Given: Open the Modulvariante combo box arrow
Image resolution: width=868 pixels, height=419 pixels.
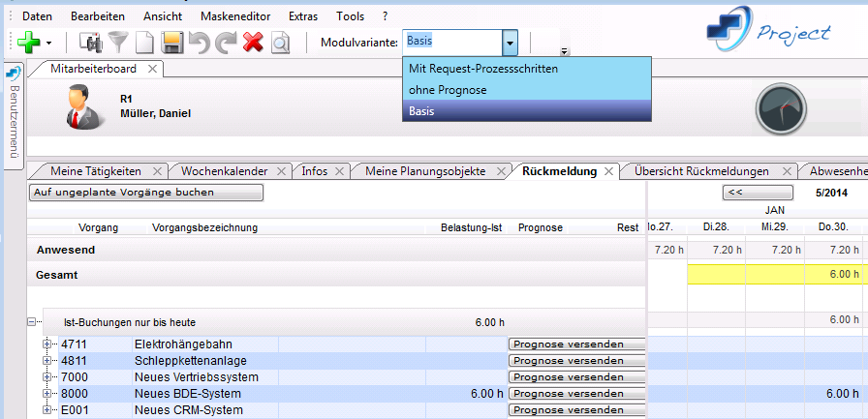Looking at the screenshot, I should [510, 43].
